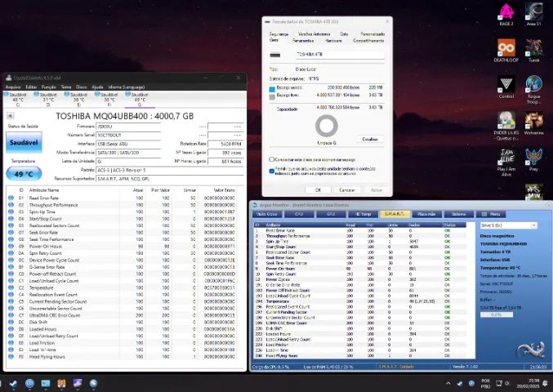Image resolution: width=553 pixels, height=392 pixels.
Task: Launch the DEATHLOOP desktop shortcut
Action: click(x=506, y=51)
